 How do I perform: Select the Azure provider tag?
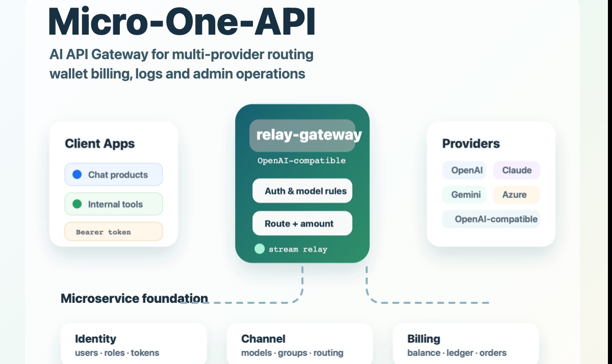(x=517, y=195)
